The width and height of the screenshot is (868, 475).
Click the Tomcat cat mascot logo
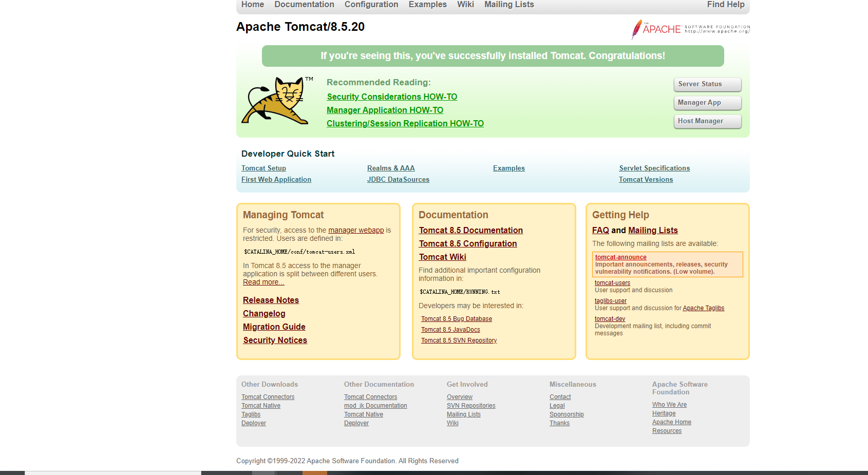277,101
